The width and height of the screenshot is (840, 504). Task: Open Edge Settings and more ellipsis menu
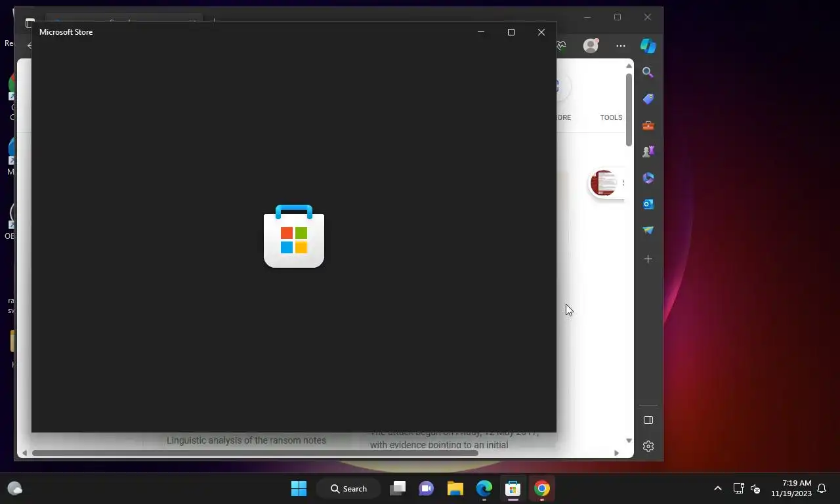(620, 46)
